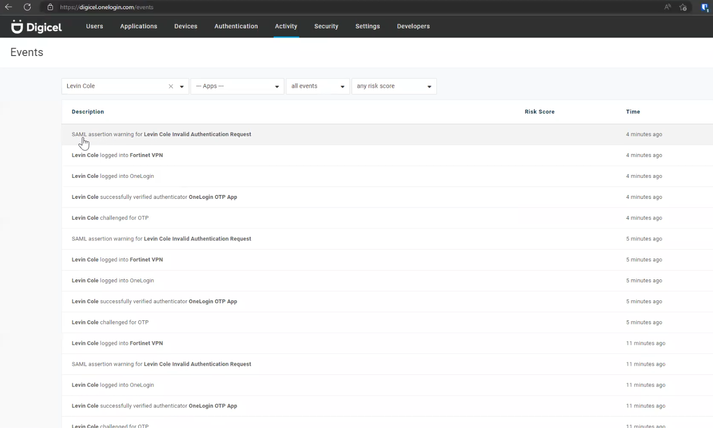This screenshot has width=713, height=428.
Task: Open the Security menu
Action: pyautogui.click(x=326, y=26)
